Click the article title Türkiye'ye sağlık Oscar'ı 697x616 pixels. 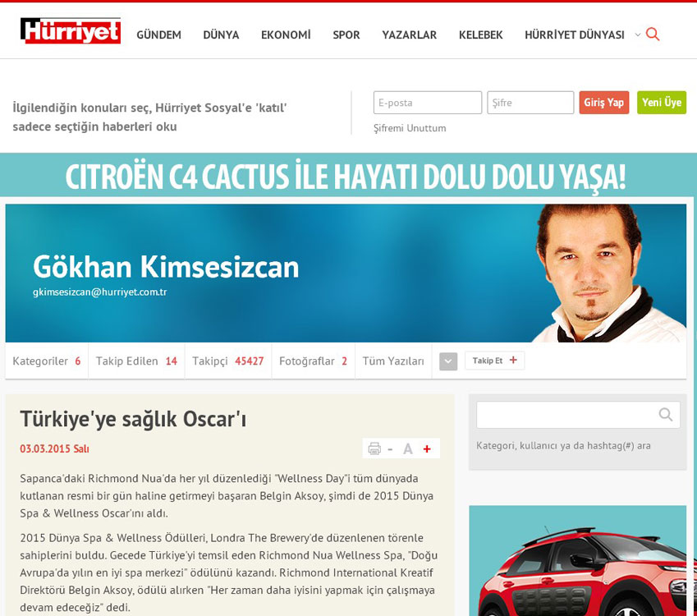[x=133, y=419]
